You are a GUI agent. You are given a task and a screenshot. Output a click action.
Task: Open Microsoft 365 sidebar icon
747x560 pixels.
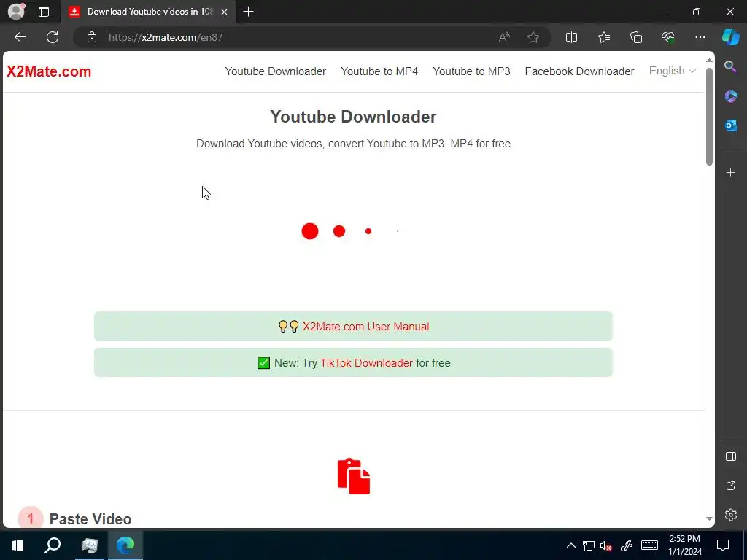(730, 96)
